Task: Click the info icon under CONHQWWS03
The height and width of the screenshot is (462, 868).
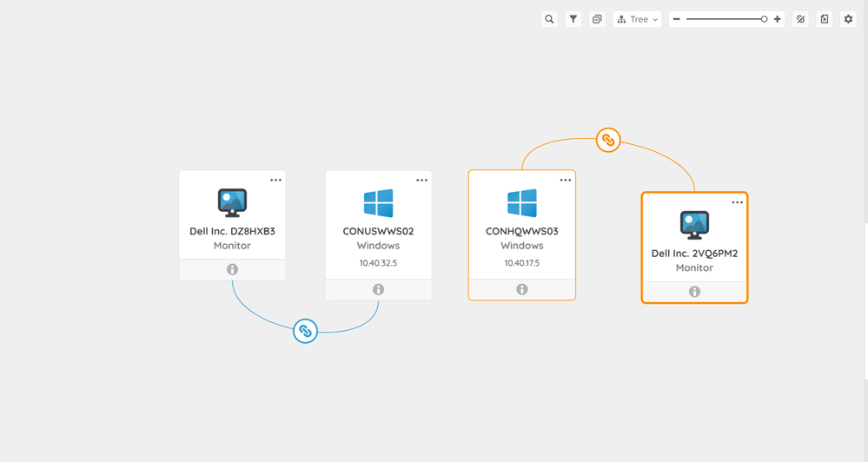Action: point(522,289)
